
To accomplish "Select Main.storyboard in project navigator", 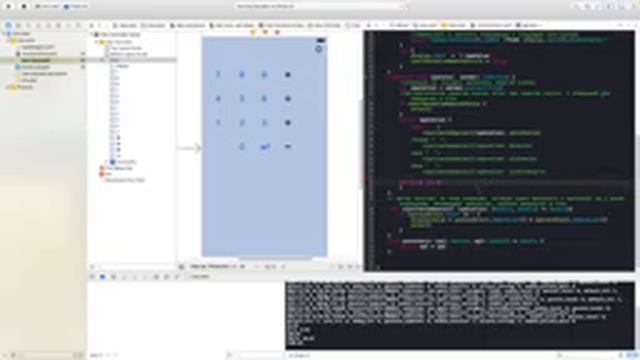I will [36, 60].
